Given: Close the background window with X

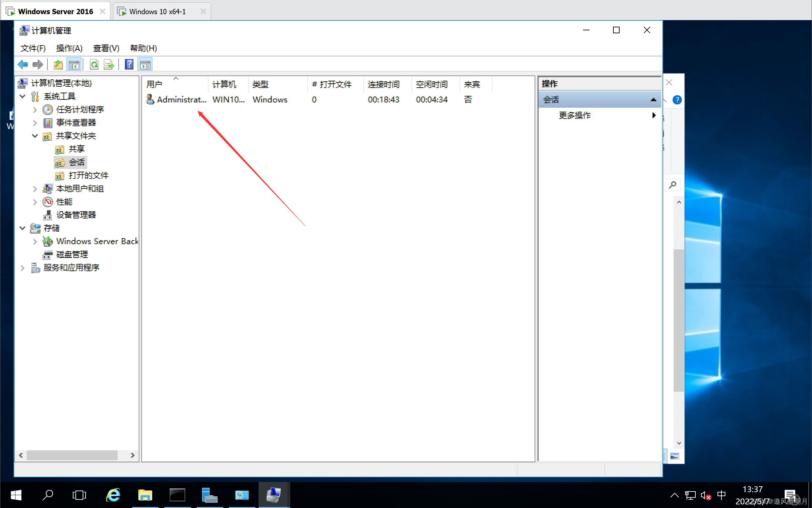Looking at the screenshot, I should click(x=669, y=82).
